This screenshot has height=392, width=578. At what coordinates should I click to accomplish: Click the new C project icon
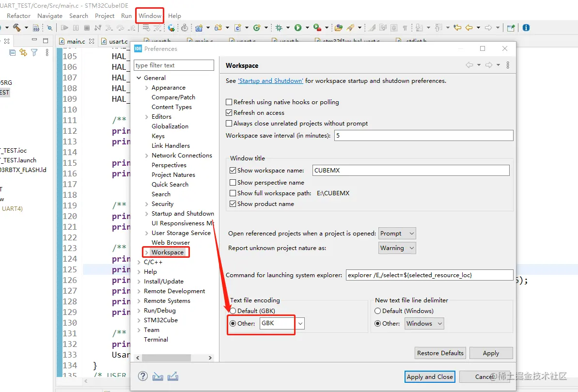coord(199,28)
